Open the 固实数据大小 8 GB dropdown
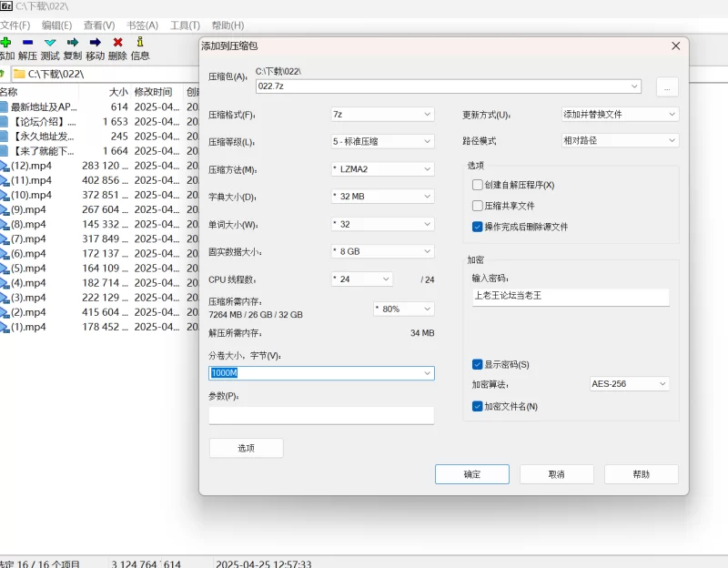728x568 pixels. [382, 251]
